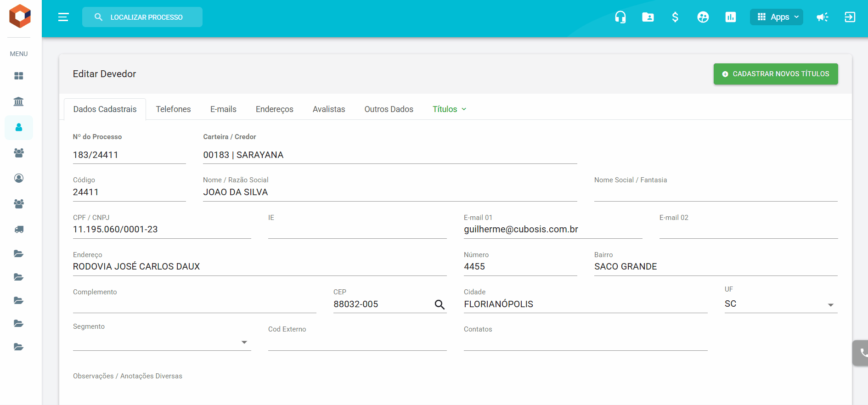Go to the Avalistas tab
The image size is (868, 405).
pyautogui.click(x=329, y=109)
